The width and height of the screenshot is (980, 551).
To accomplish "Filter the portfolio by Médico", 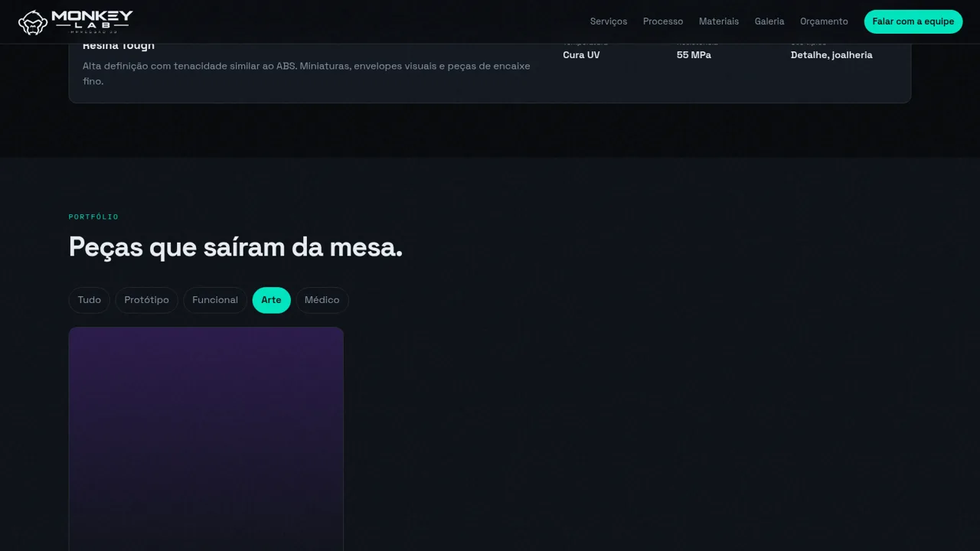I will pyautogui.click(x=322, y=300).
